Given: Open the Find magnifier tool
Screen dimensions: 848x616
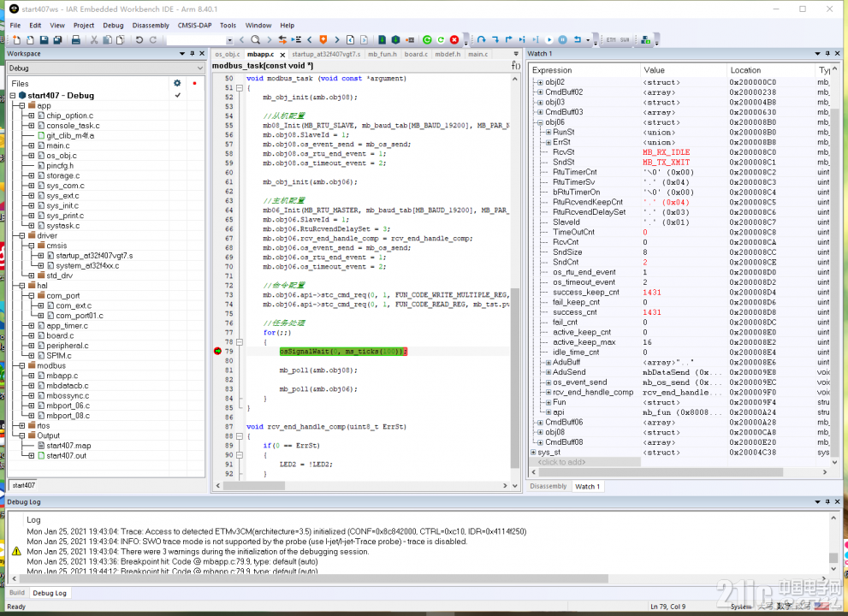Looking at the screenshot, I should 255,40.
